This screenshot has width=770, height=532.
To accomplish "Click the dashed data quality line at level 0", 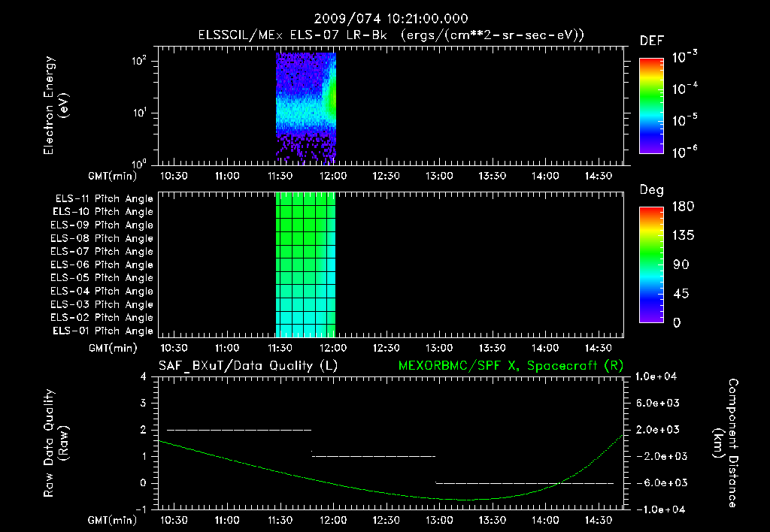I will (x=524, y=483).
